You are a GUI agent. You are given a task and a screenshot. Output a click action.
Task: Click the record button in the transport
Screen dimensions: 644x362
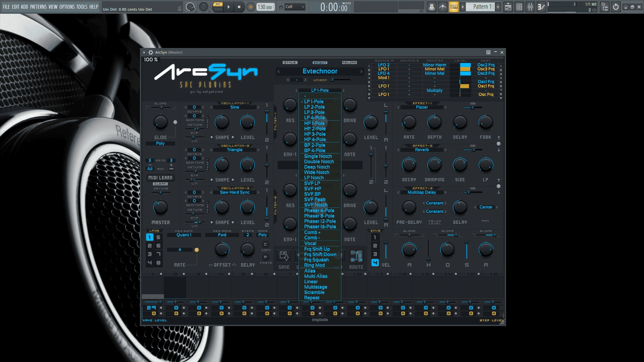(250, 7)
